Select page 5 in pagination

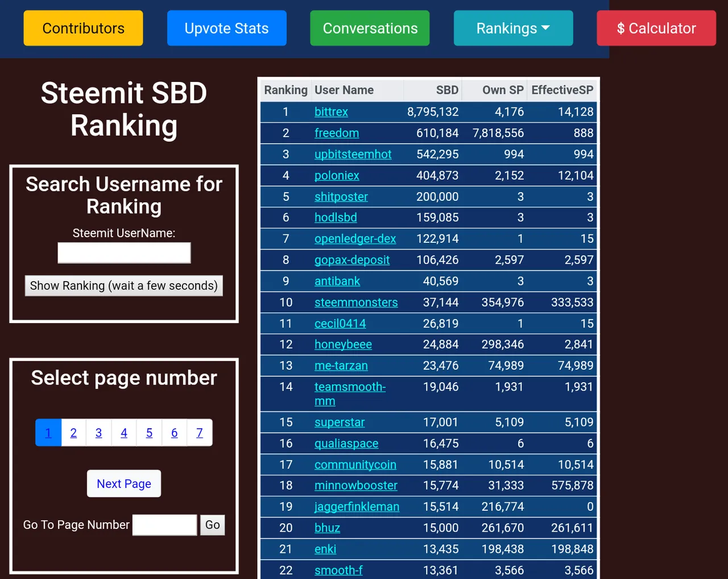point(149,433)
